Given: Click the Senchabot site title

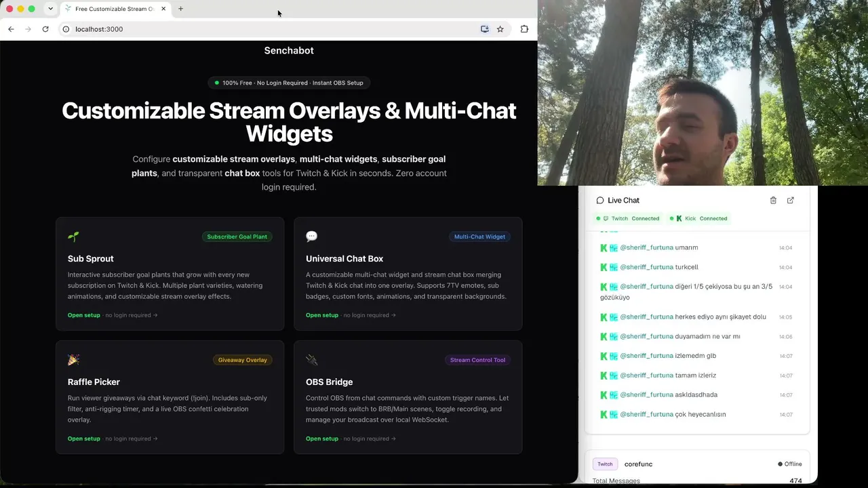Looking at the screenshot, I should 289,50.
